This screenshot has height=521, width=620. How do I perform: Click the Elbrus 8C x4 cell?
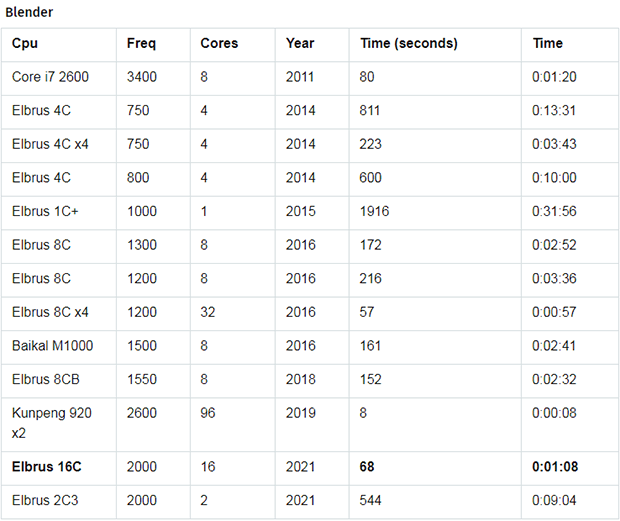pos(50,312)
